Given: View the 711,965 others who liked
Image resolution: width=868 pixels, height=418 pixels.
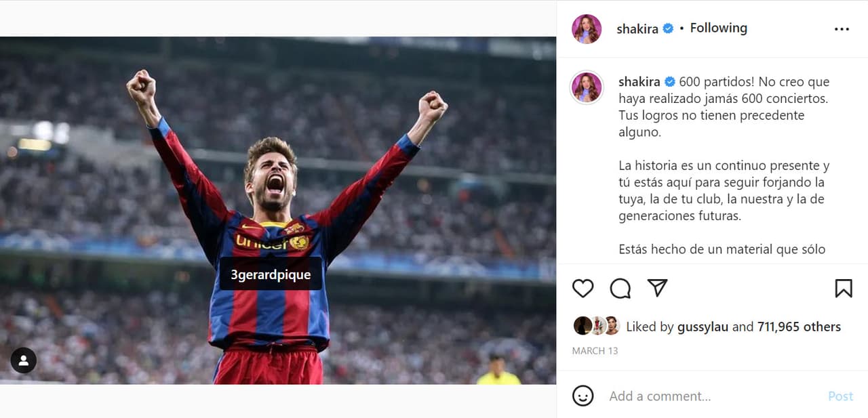Looking at the screenshot, I should tap(798, 327).
